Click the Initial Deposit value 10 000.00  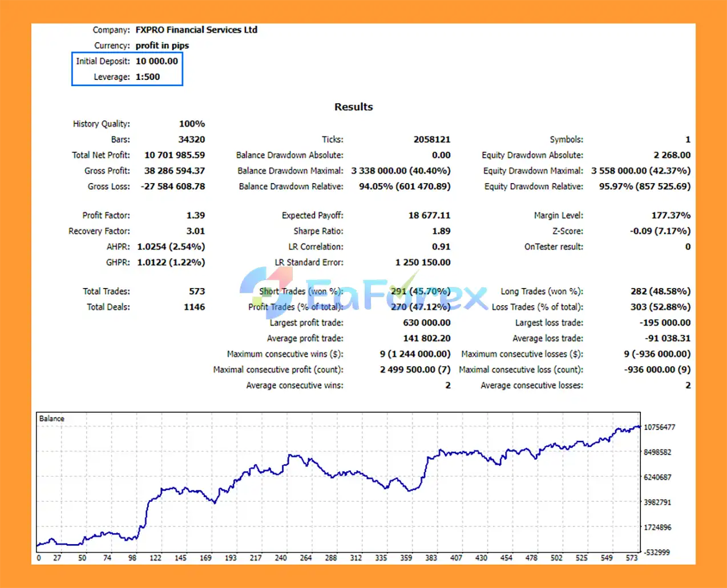point(157,61)
